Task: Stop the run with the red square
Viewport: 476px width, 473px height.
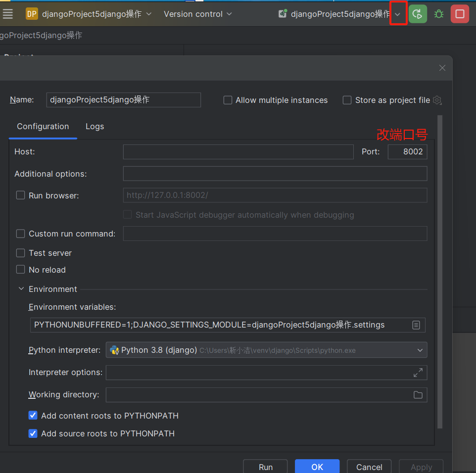Action: [460, 14]
